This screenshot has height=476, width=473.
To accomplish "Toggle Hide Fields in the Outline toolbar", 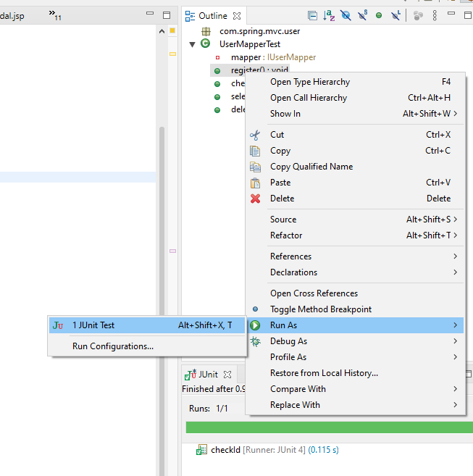I will click(x=346, y=15).
